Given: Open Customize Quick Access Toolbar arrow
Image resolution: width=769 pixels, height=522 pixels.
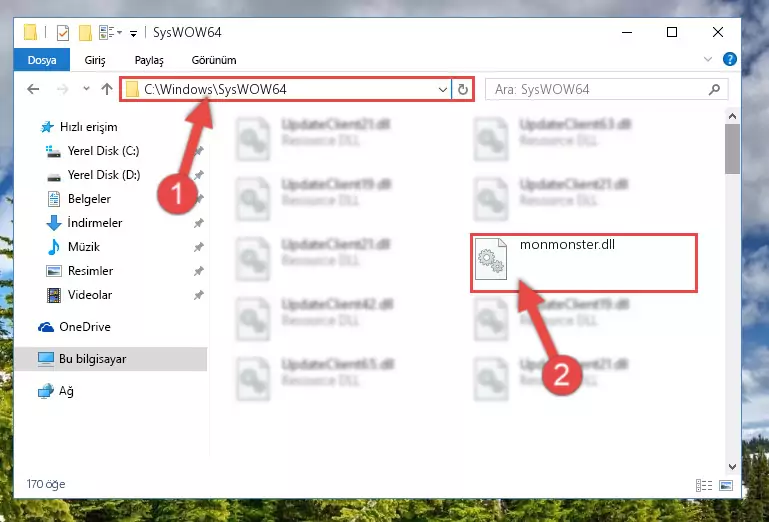Looking at the screenshot, I should 133,33.
